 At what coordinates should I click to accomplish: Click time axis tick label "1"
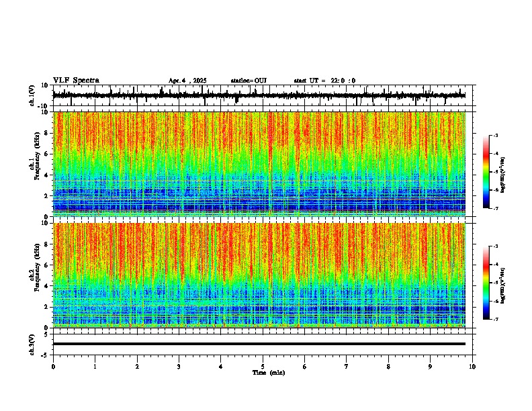(95, 367)
